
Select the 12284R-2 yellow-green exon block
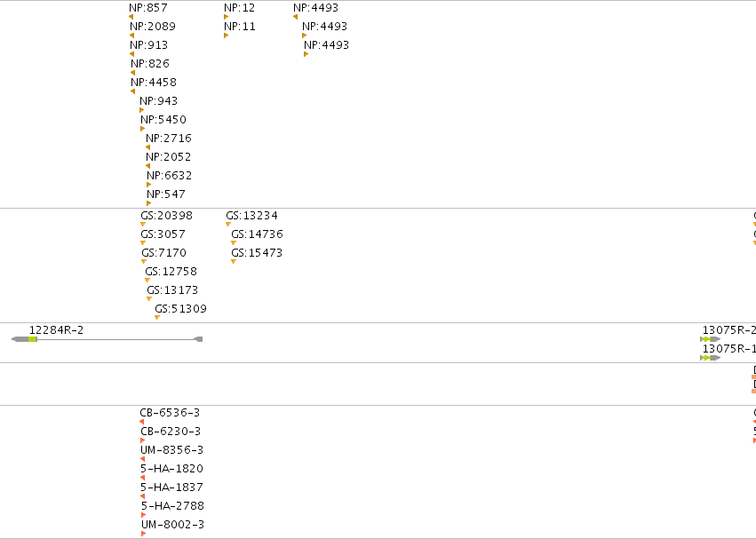pos(33,339)
